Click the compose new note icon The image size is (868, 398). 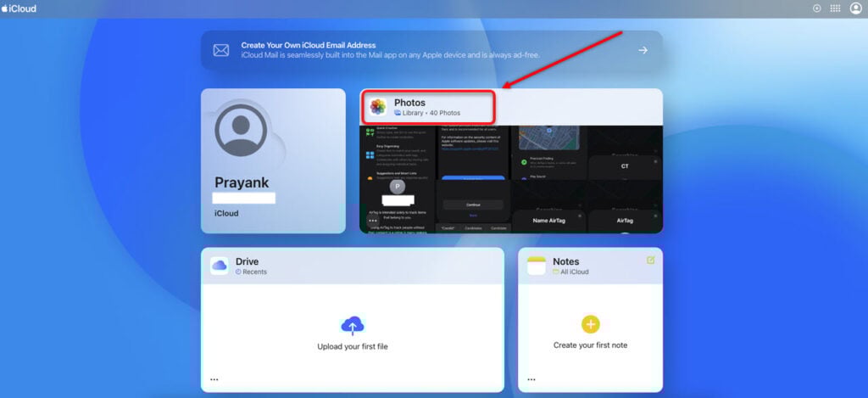(651, 260)
